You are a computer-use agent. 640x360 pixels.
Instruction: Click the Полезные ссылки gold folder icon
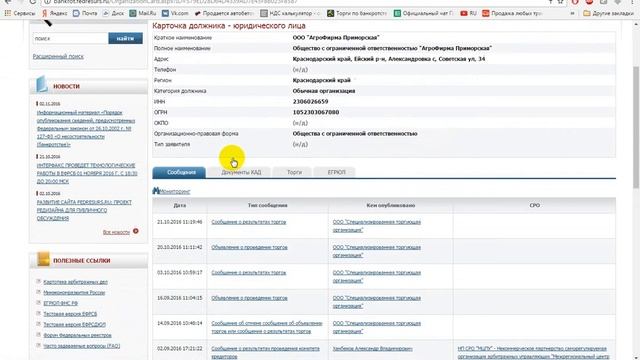[43, 259]
